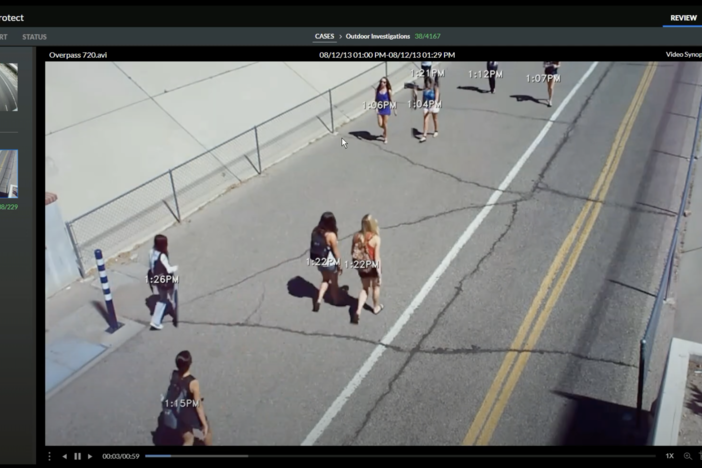Pause the video playback

(77, 456)
